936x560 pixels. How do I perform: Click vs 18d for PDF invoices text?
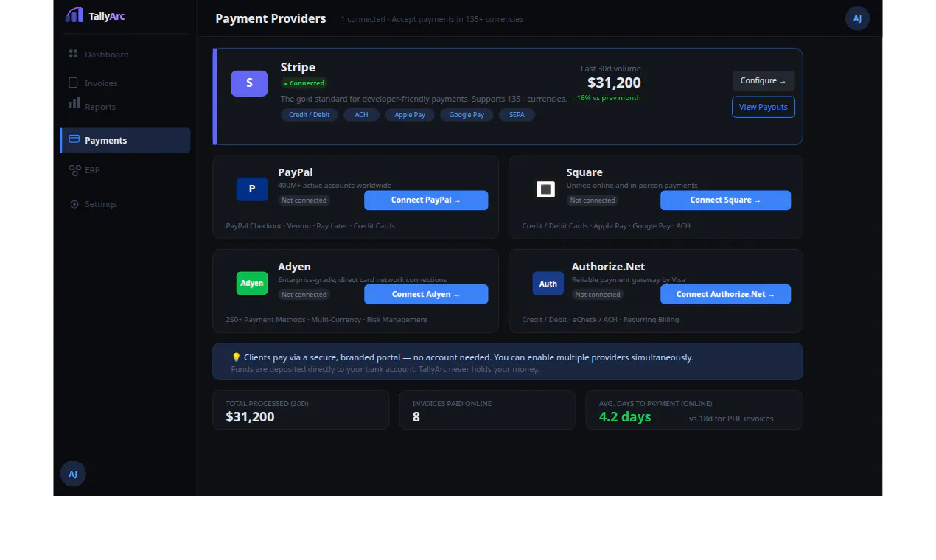coord(731,419)
